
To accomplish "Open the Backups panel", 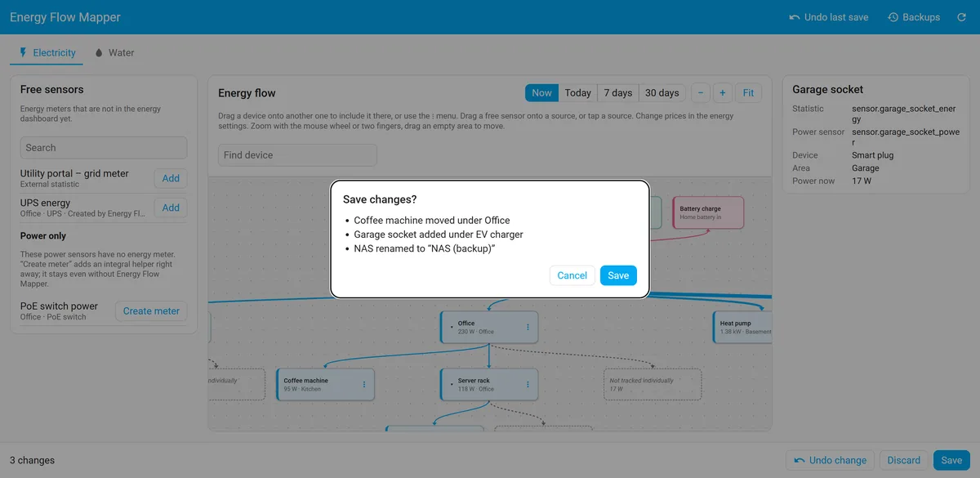I will [x=914, y=17].
